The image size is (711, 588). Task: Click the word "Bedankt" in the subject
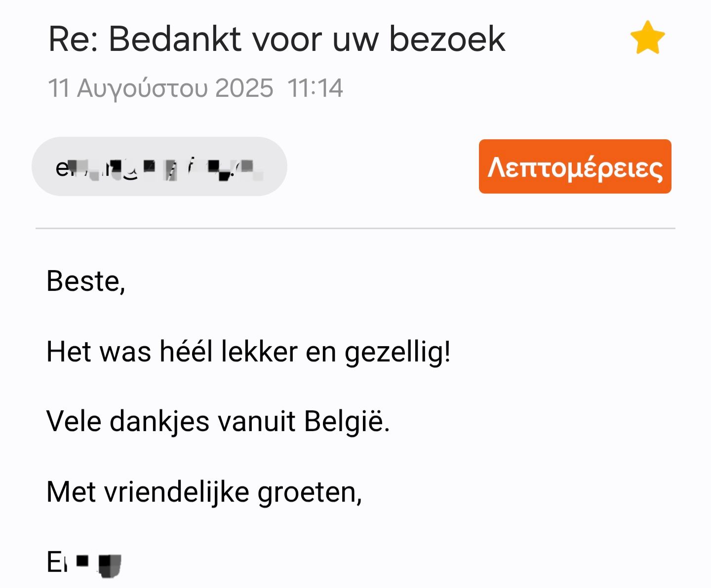(175, 39)
